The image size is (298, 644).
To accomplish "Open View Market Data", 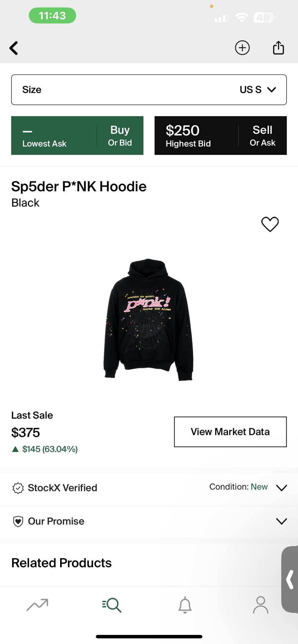I will click(230, 432).
